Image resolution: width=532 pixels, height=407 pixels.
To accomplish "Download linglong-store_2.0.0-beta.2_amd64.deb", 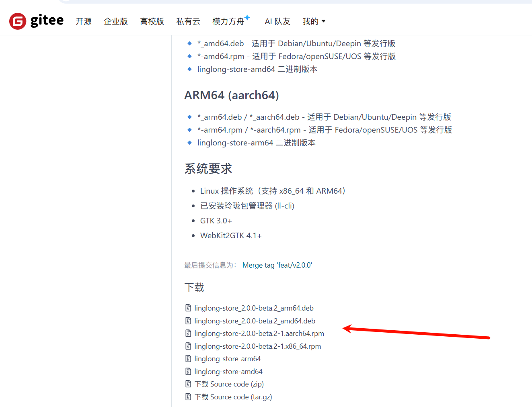I will 255,321.
